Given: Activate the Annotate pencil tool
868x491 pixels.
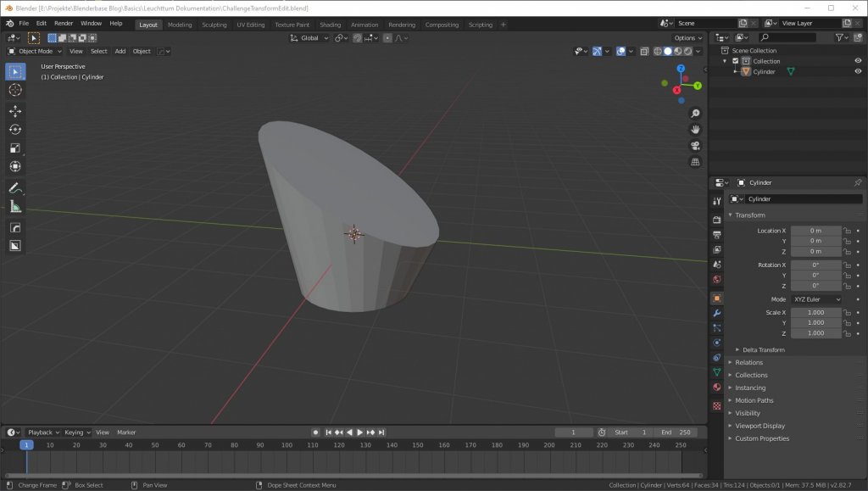Looking at the screenshot, I should pos(15,187).
